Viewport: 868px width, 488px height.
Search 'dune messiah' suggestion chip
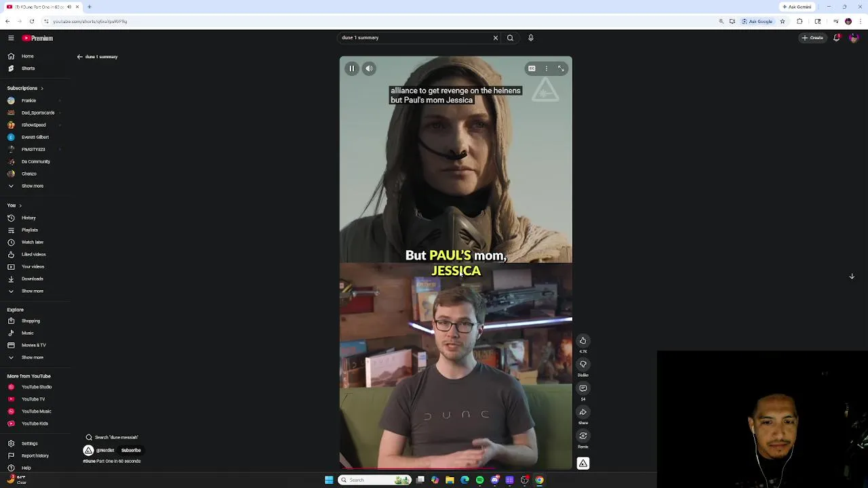point(112,437)
